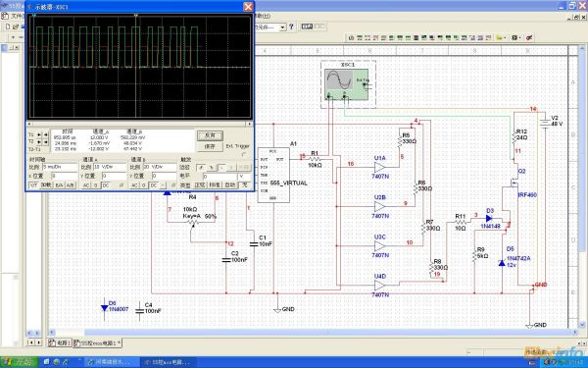Open the 555控mos电路 taskbar window item

[x=168, y=362]
